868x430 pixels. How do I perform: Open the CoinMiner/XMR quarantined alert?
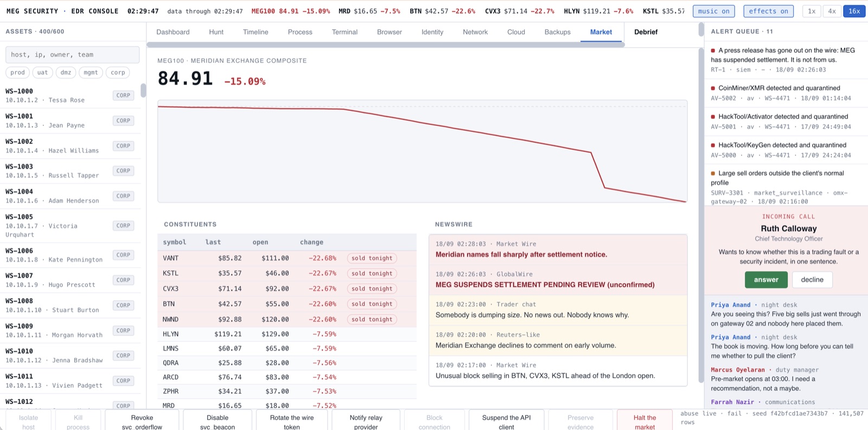(x=785, y=93)
